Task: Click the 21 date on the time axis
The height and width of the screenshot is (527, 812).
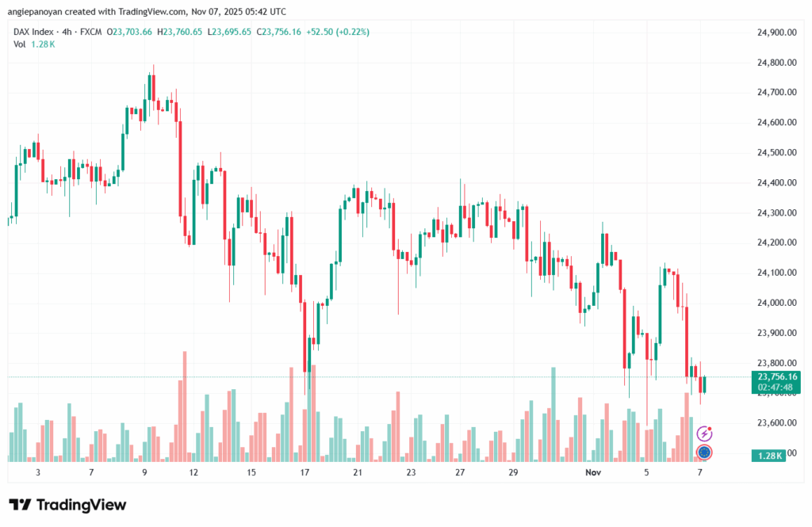Action: pyautogui.click(x=358, y=472)
